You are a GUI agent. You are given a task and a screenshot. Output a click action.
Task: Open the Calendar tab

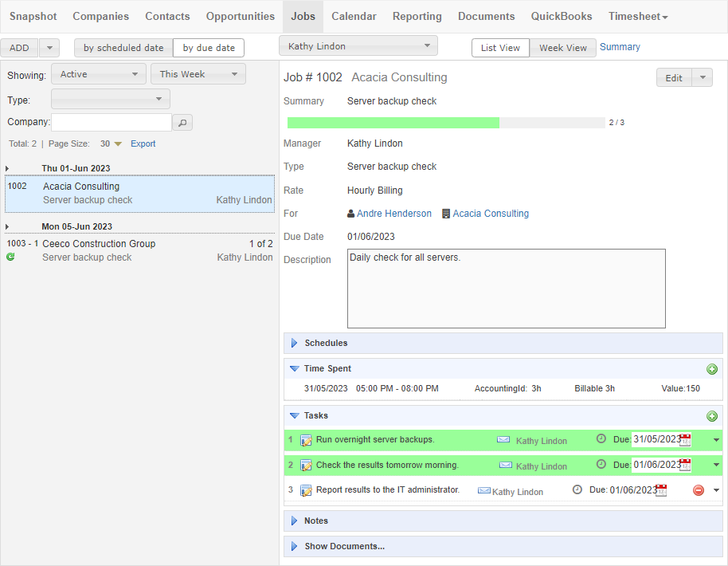[354, 16]
